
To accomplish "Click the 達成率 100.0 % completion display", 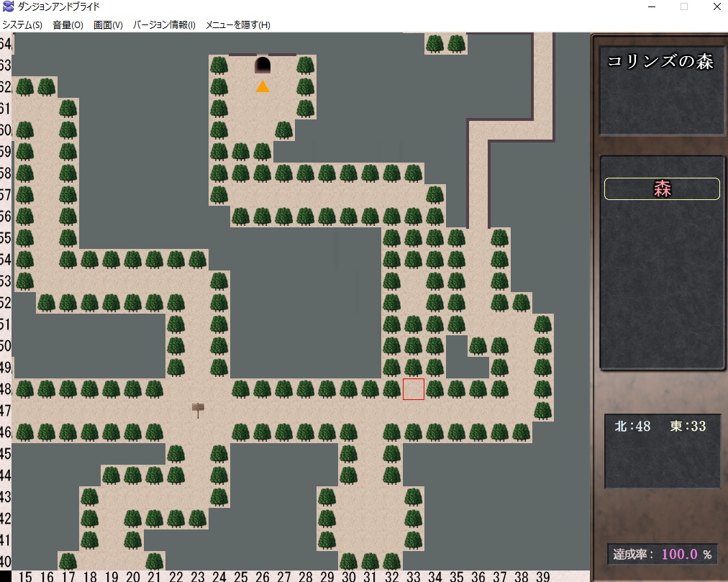I will 662,554.
